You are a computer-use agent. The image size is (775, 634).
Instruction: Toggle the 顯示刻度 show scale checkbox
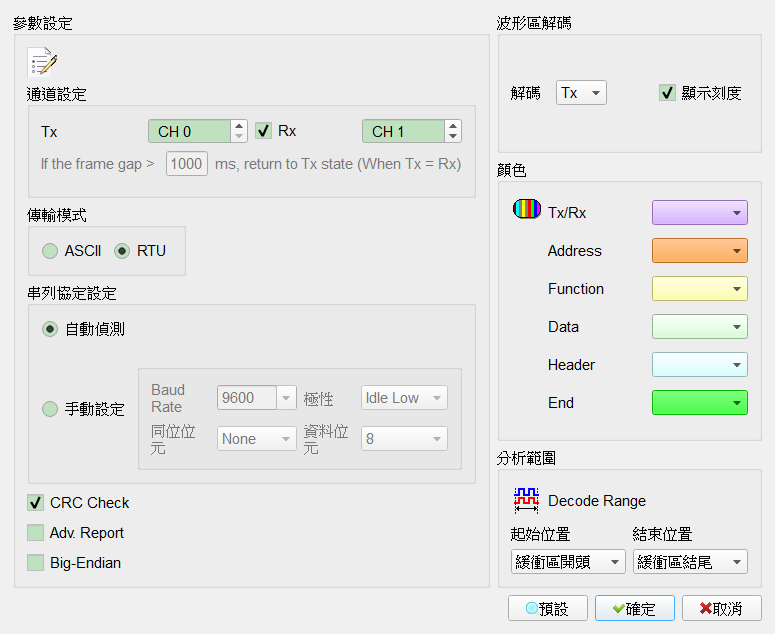pyautogui.click(x=667, y=93)
